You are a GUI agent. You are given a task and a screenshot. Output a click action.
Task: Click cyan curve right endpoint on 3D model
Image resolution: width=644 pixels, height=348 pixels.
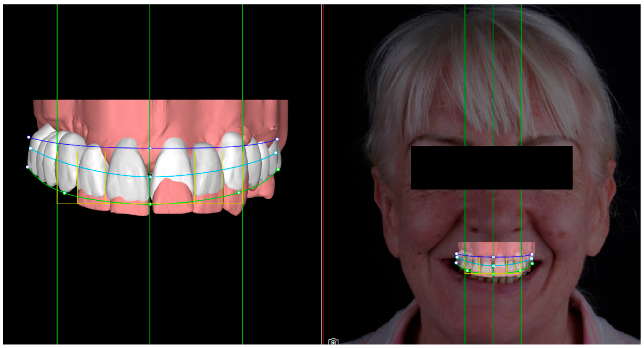coord(276,153)
